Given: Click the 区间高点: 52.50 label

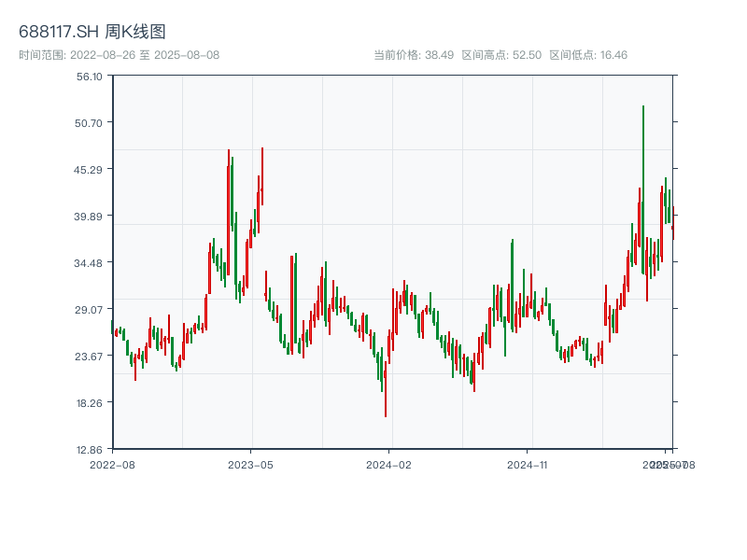Looking at the screenshot, I should (x=501, y=55).
